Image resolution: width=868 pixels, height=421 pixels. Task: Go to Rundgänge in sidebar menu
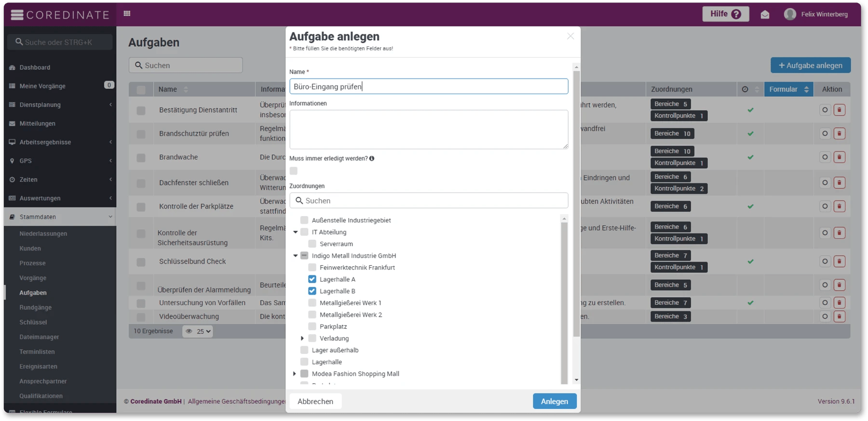point(35,307)
